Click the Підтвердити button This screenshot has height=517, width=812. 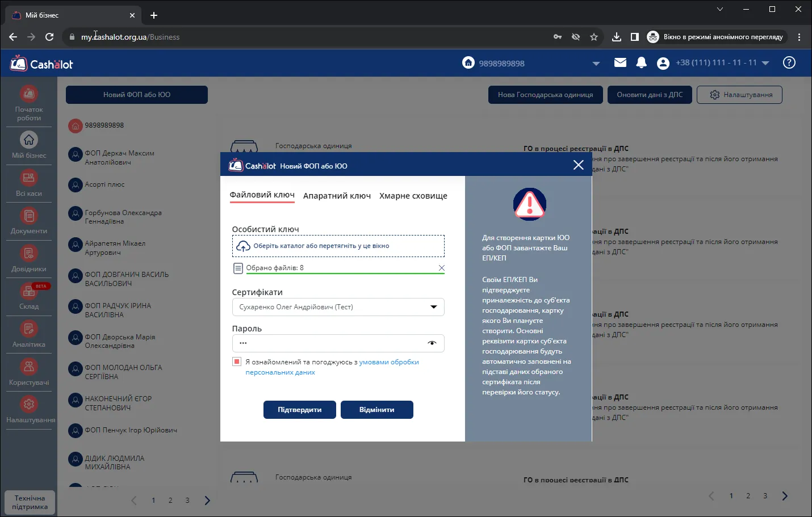click(x=300, y=410)
